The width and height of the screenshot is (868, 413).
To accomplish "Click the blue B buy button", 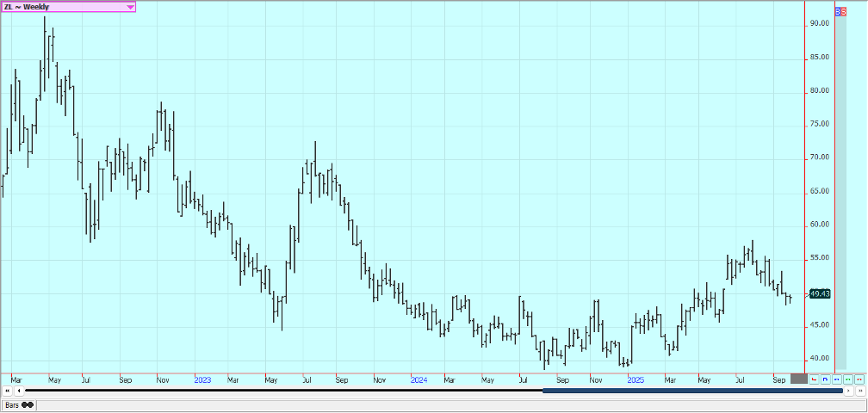I will 838,12.
